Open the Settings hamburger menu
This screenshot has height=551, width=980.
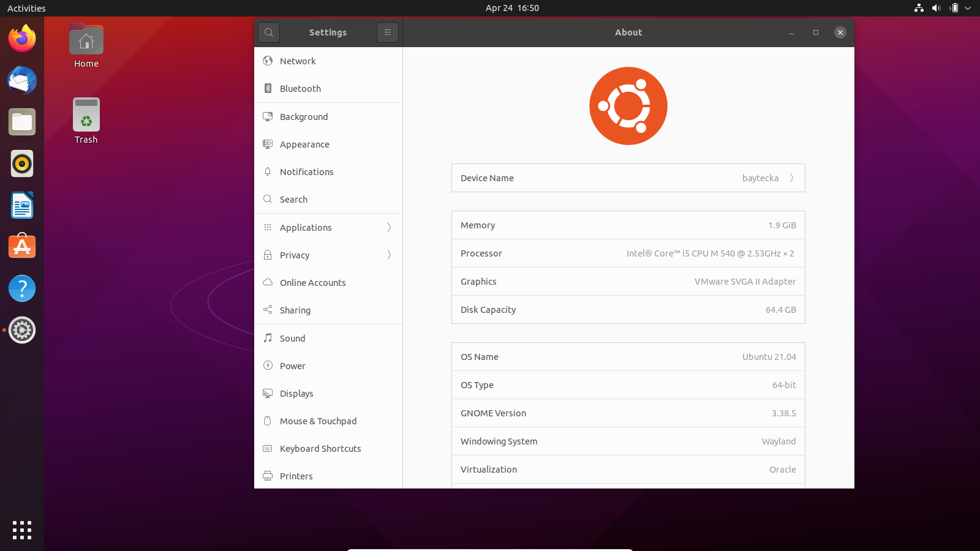pos(388,32)
